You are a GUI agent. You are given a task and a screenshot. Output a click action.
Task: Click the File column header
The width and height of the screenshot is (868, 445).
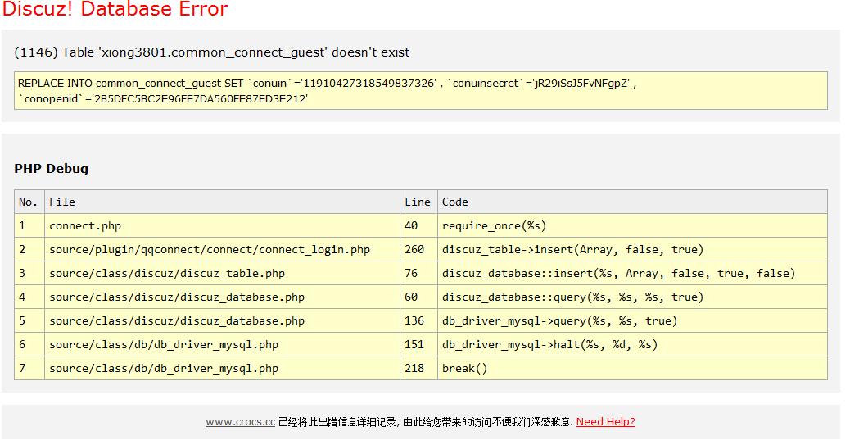coord(62,202)
